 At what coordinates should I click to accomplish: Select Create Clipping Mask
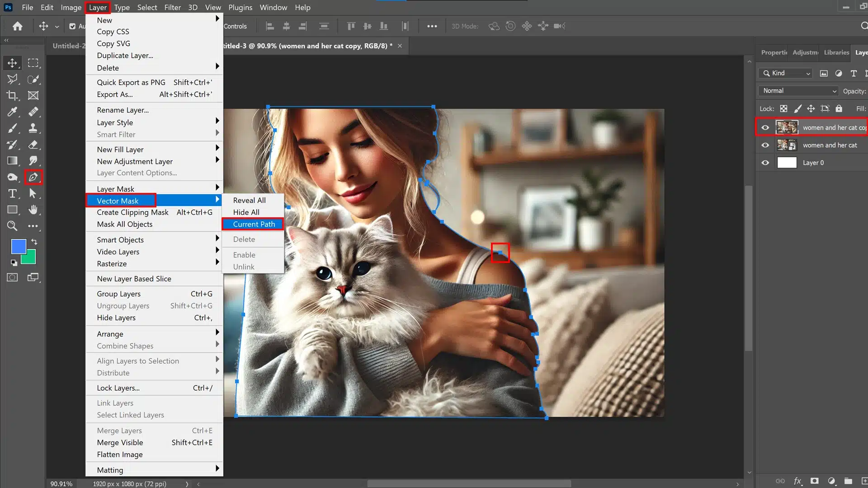click(x=154, y=212)
